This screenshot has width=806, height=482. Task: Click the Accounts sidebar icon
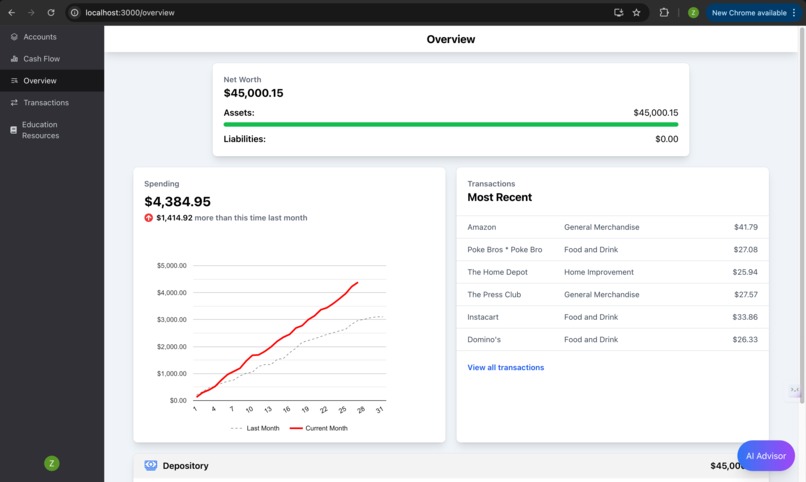tap(14, 37)
